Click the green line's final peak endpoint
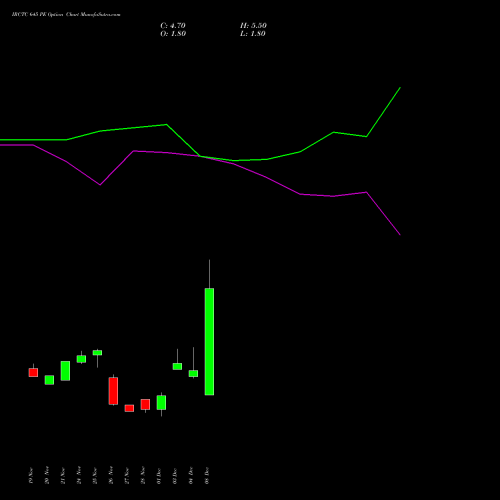500x500 pixels. (x=400, y=88)
